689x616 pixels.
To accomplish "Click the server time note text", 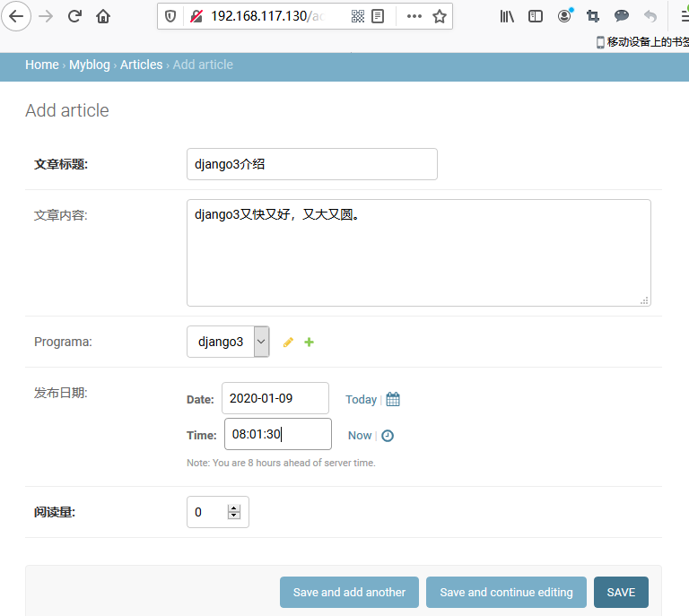I will tap(281, 463).
